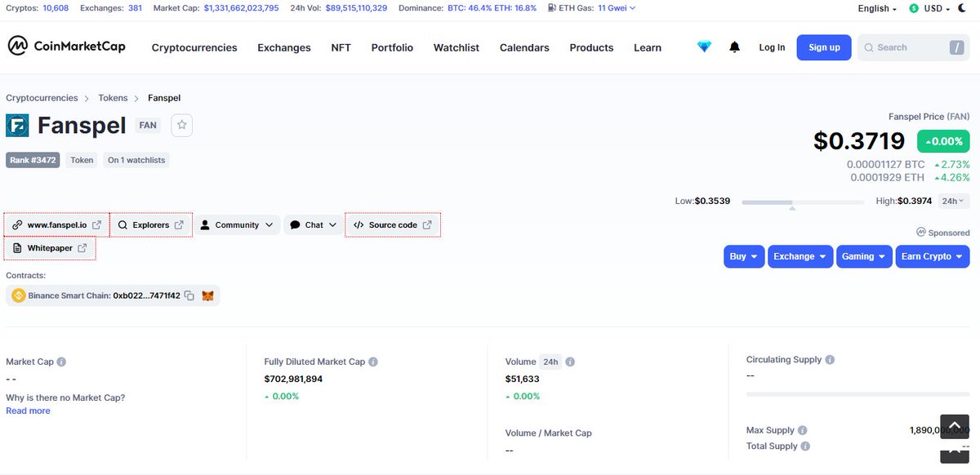Expand the Community dropdown
The height and width of the screenshot is (475, 980).
click(237, 225)
